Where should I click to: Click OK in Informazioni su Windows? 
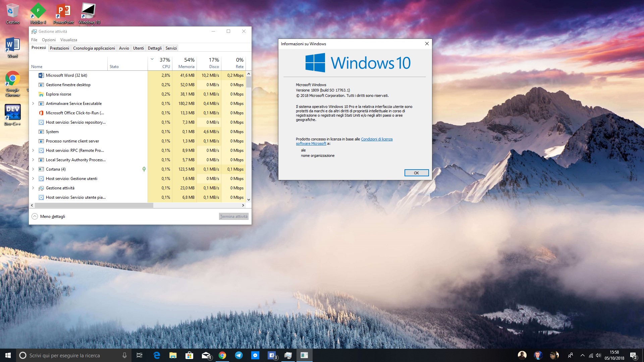click(416, 173)
